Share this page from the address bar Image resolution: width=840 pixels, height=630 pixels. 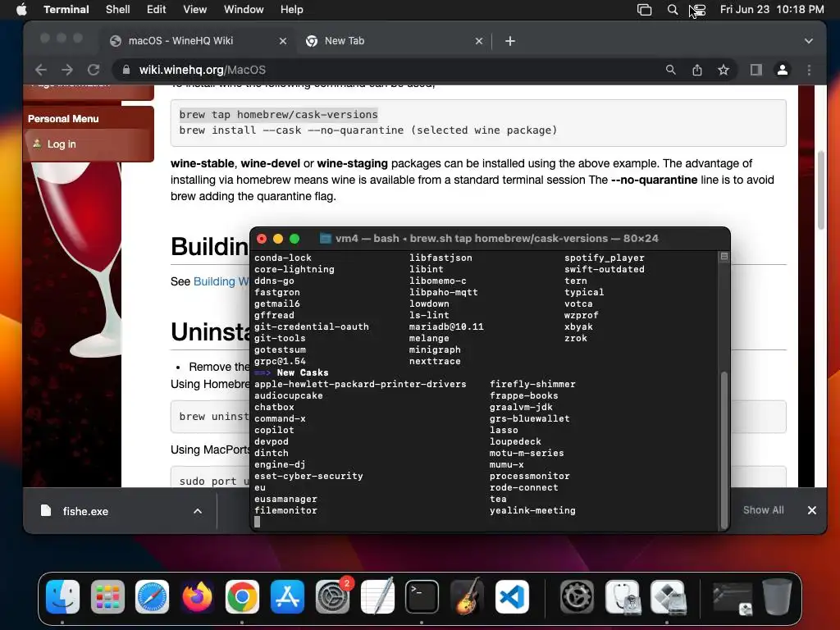697,71
